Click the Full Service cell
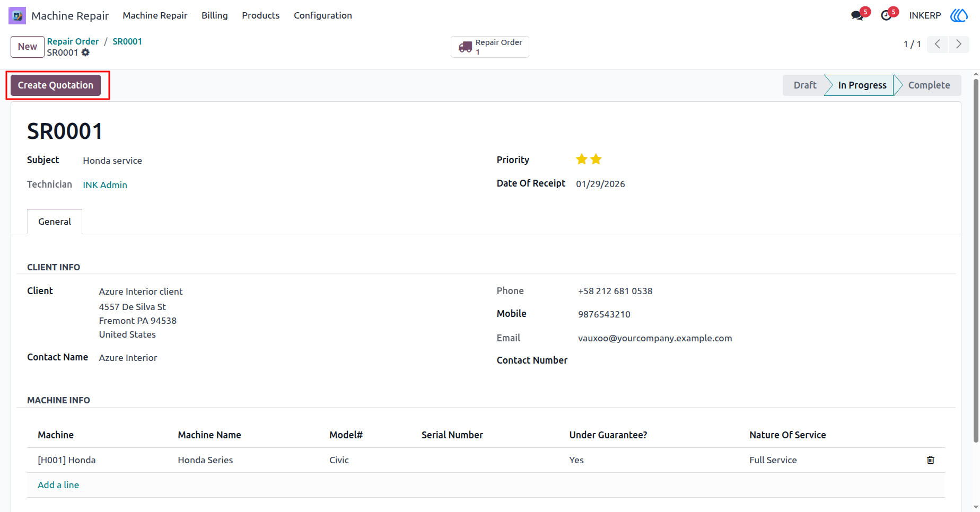 click(773, 460)
